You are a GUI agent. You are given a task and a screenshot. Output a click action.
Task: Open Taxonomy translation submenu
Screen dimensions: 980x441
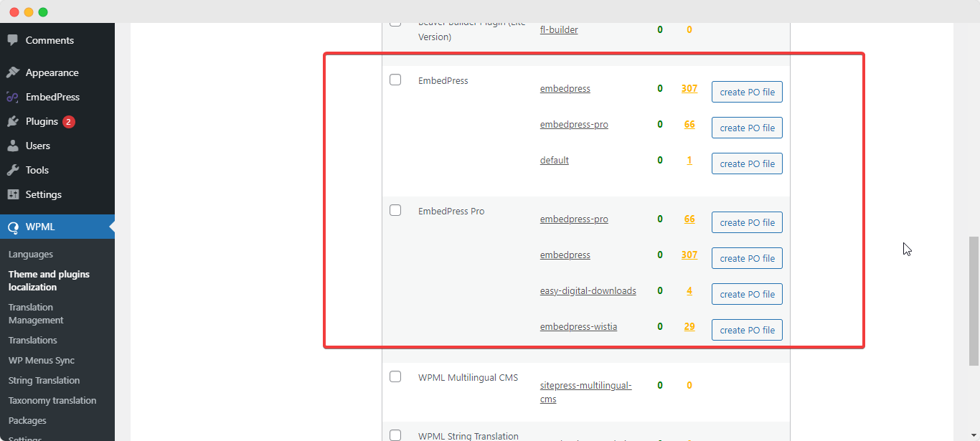52,401
